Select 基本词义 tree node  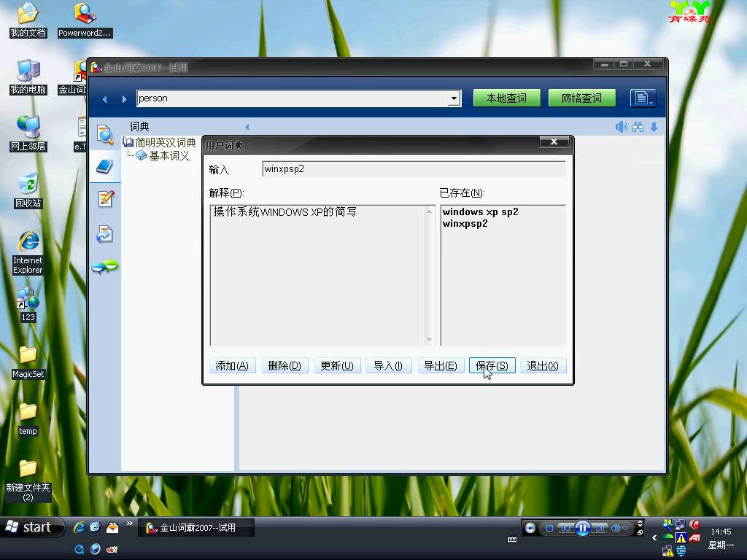point(169,156)
